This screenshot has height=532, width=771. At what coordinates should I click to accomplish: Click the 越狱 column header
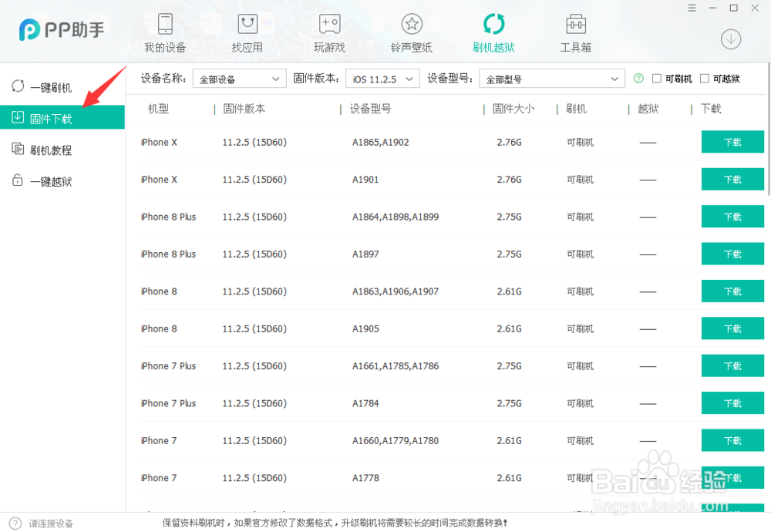click(x=648, y=109)
